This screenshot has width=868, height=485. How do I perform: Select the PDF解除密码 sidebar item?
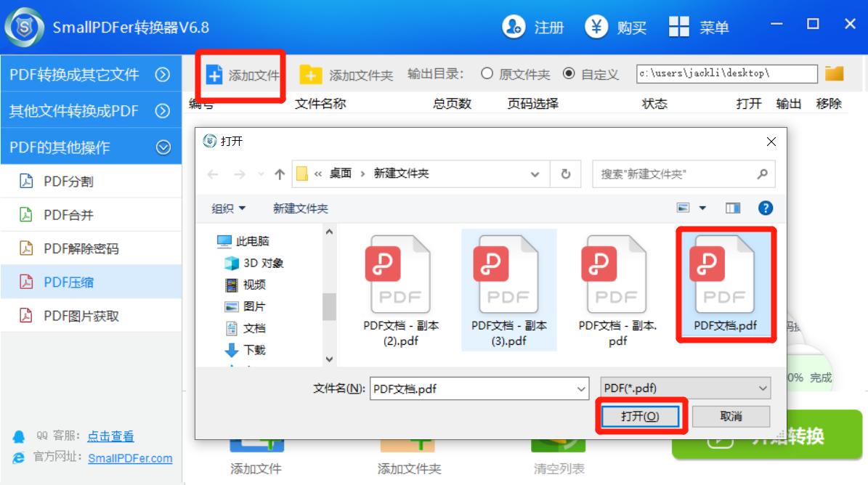pos(91,248)
